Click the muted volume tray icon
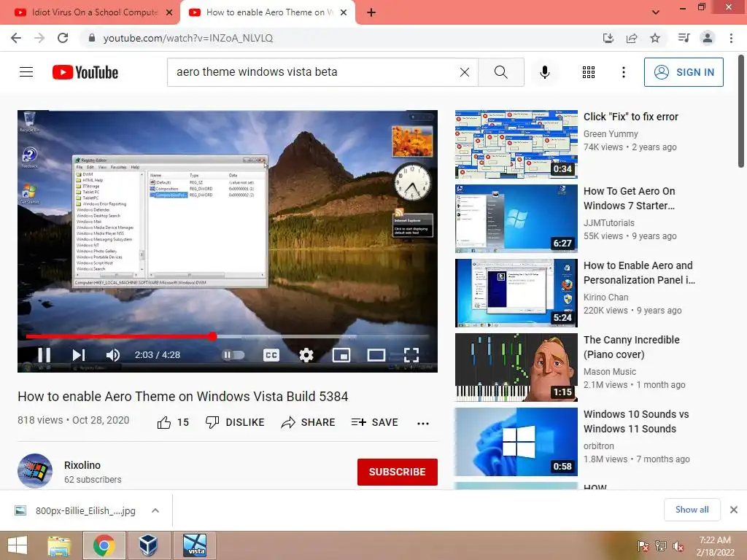 [x=678, y=546]
